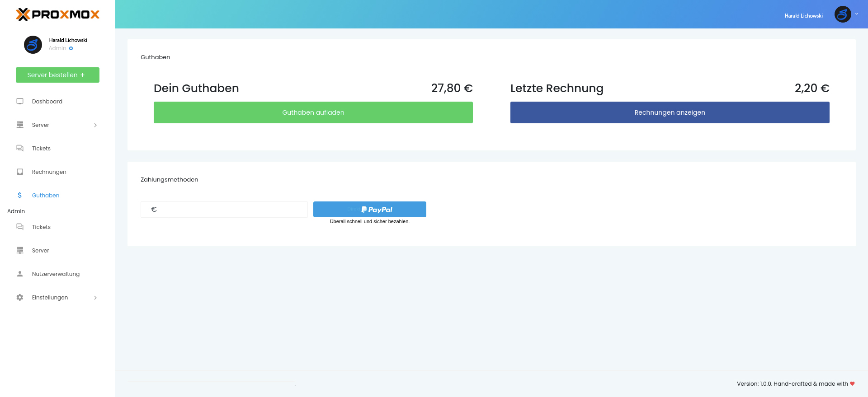
Task: Go to the Dashboard menu item
Action: point(47,102)
